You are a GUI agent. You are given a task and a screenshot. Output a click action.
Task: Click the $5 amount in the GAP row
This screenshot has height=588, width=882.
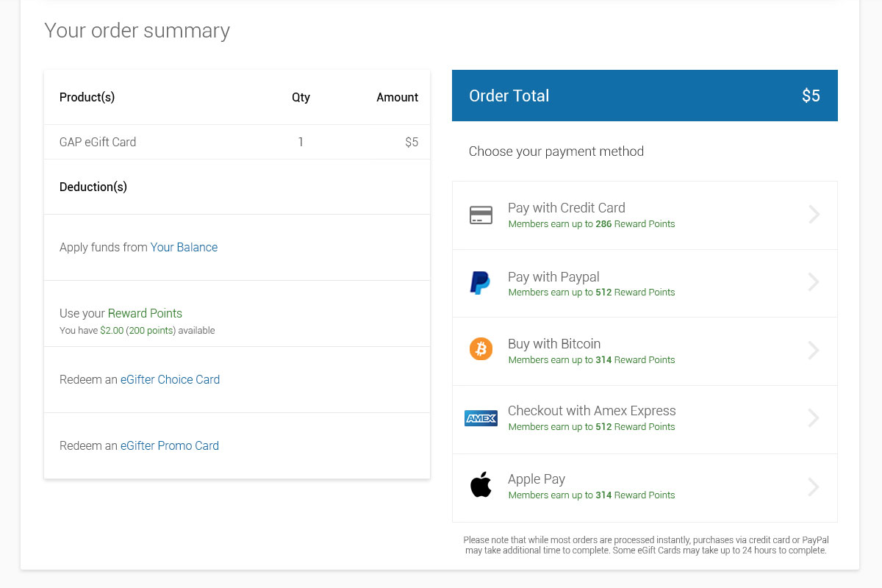click(412, 142)
